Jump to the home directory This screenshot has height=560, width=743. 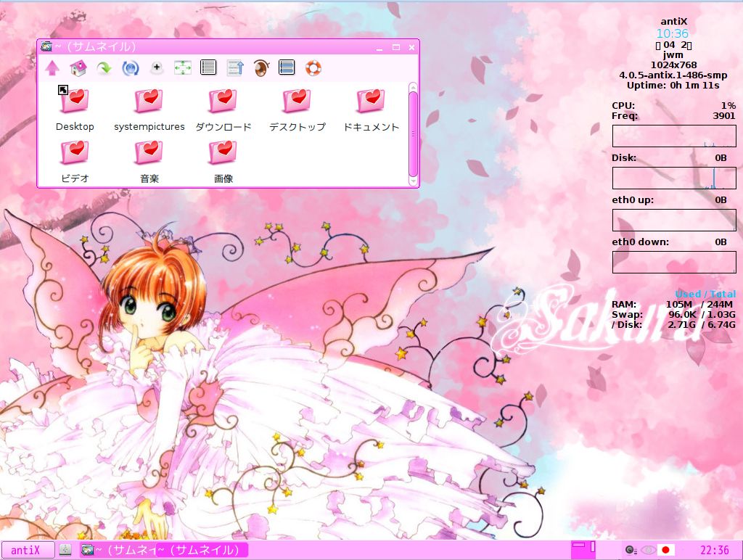click(78, 68)
